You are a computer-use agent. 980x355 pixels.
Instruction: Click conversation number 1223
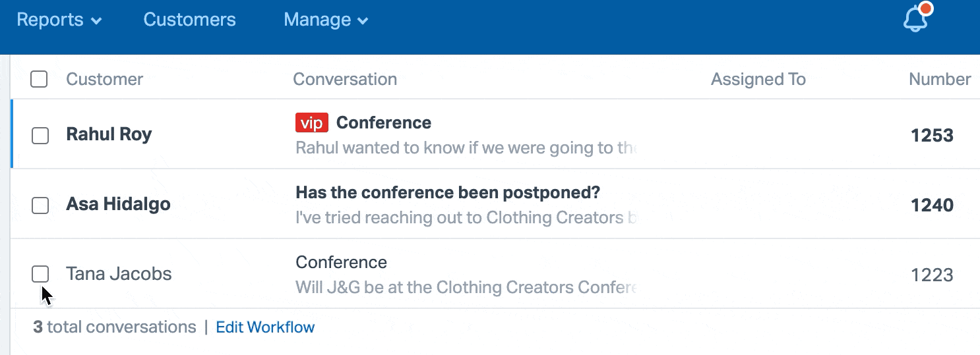click(x=932, y=275)
